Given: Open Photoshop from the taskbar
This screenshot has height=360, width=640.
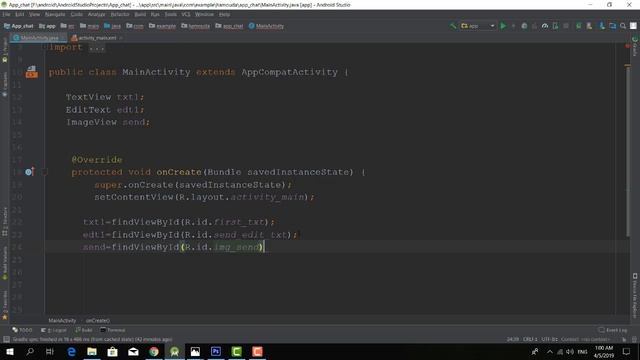Looking at the screenshot, I should tap(216, 351).
